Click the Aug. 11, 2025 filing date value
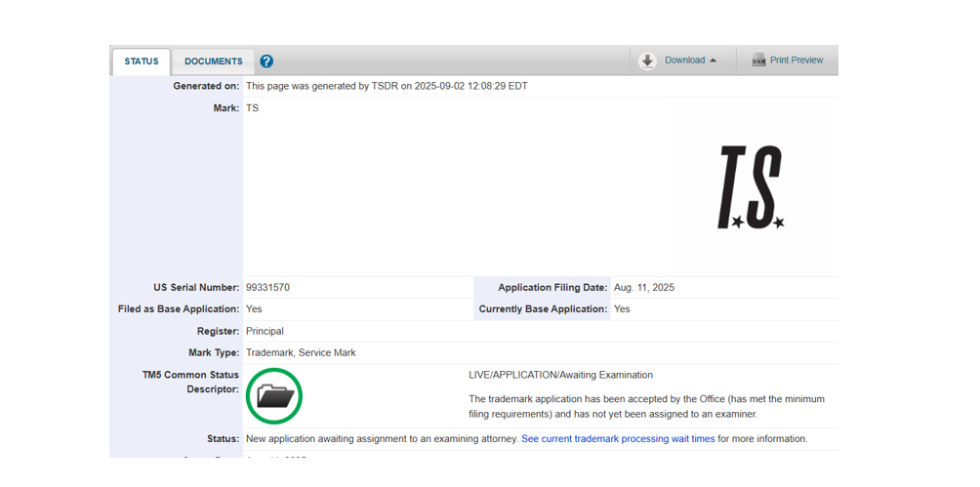Screen dimensions: 980x487 (643, 288)
